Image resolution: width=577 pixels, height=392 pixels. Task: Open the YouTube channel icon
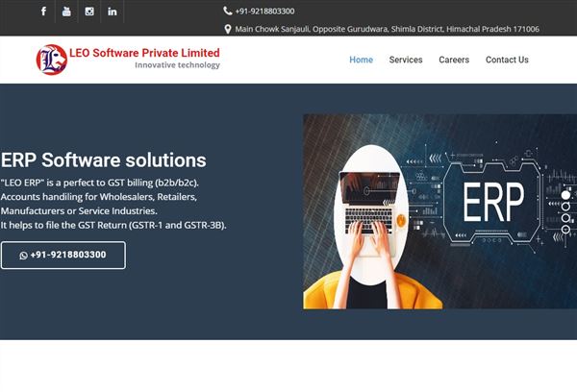click(66, 12)
